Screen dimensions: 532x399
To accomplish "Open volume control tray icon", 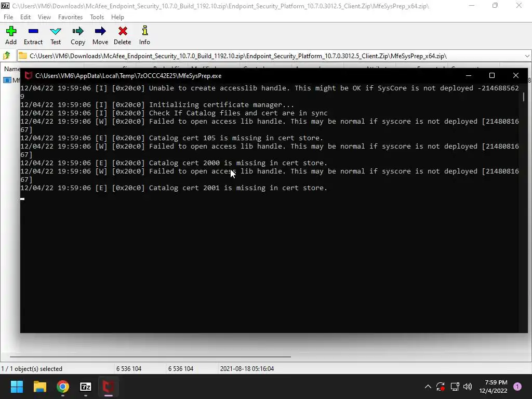I will pos(468,387).
